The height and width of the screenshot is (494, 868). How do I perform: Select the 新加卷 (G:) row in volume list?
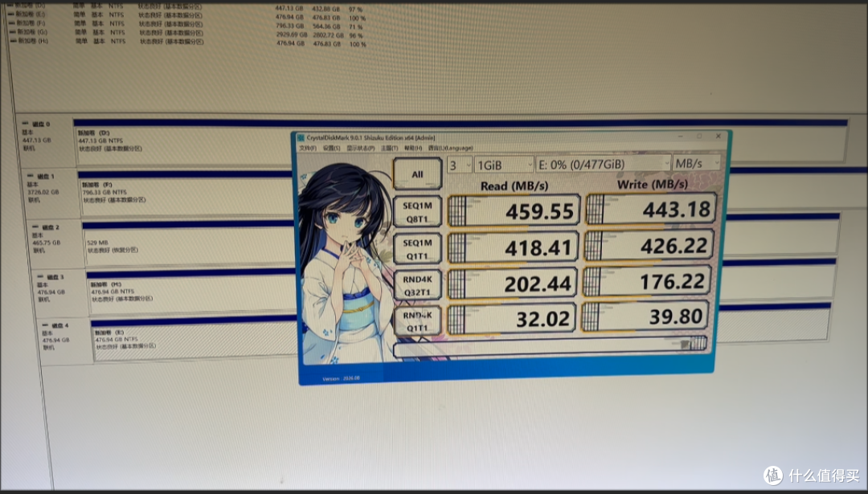(190, 33)
